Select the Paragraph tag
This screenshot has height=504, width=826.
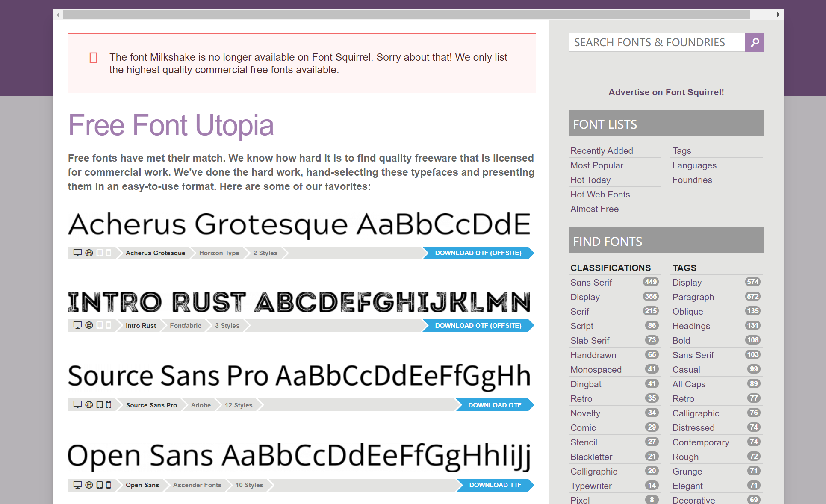pos(693,297)
